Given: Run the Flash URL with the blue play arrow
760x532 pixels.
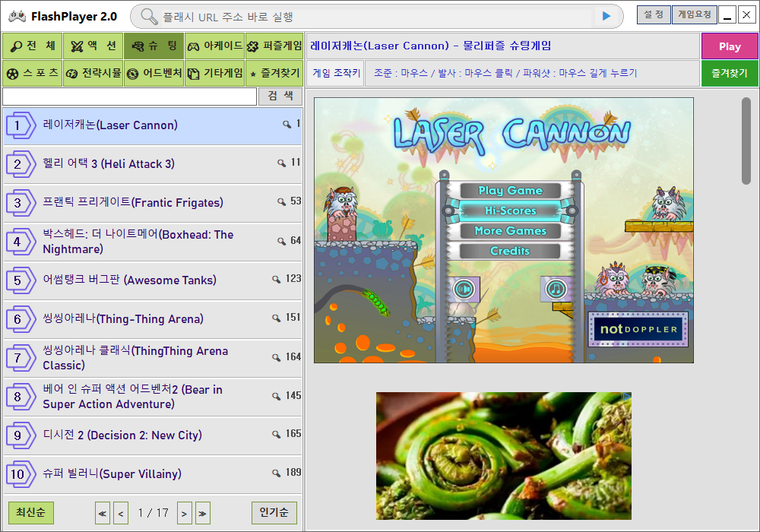Looking at the screenshot, I should (x=606, y=17).
